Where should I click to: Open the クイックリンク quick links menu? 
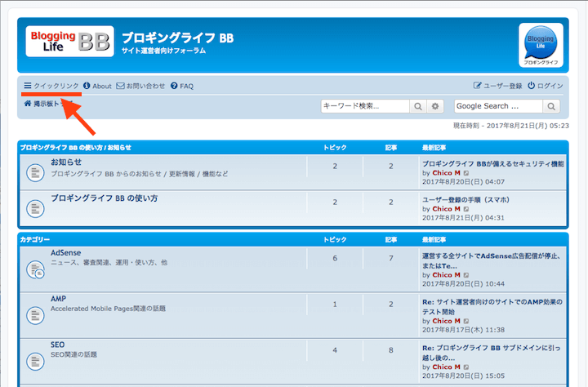51,86
